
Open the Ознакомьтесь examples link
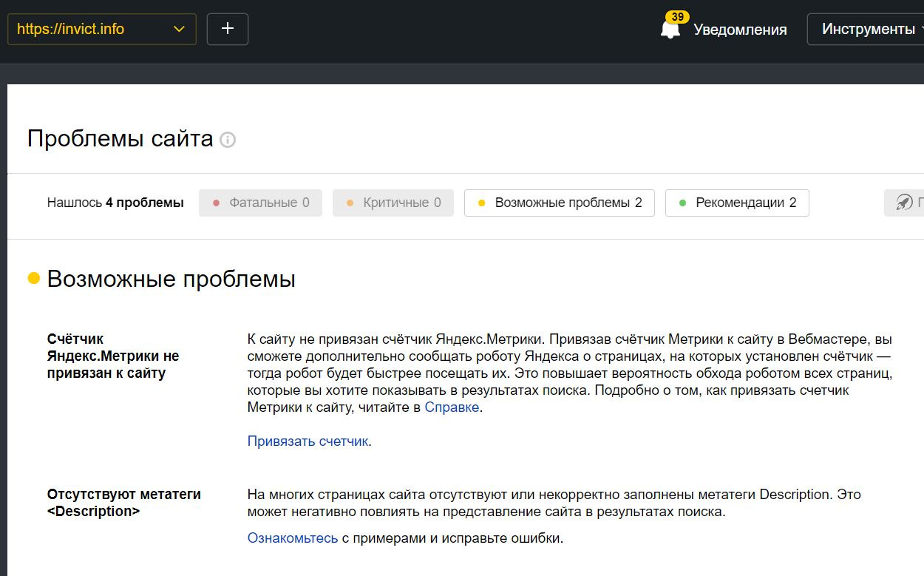pos(293,538)
